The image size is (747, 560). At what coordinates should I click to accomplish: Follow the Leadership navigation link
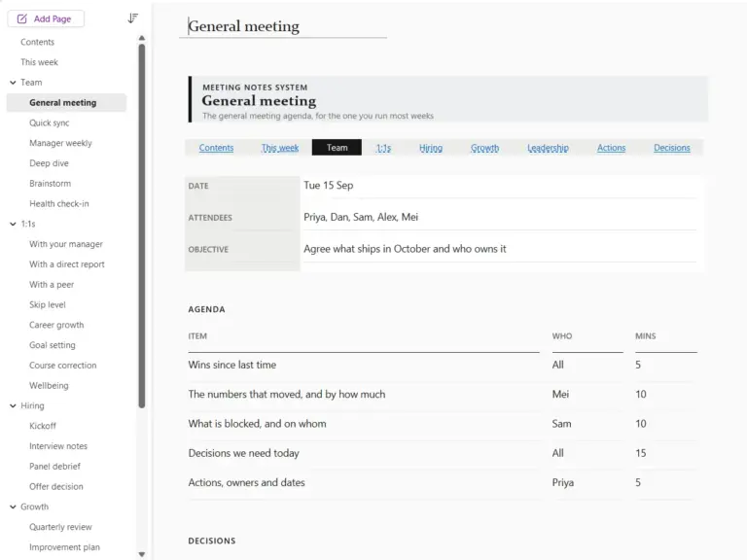548,148
